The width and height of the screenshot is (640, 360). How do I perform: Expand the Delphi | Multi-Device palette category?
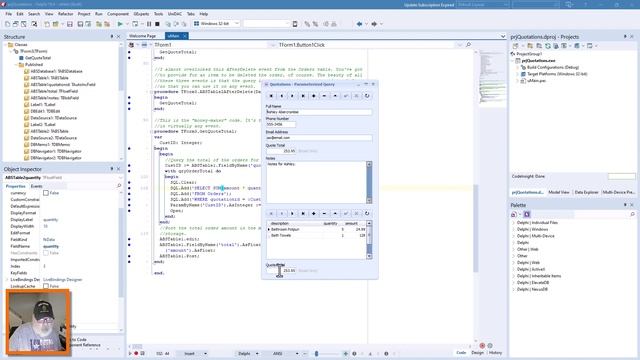(x=514, y=236)
